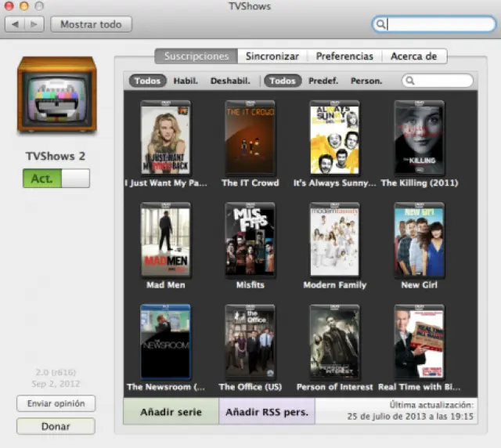Toggle the Act. on/off switch

[56, 179]
